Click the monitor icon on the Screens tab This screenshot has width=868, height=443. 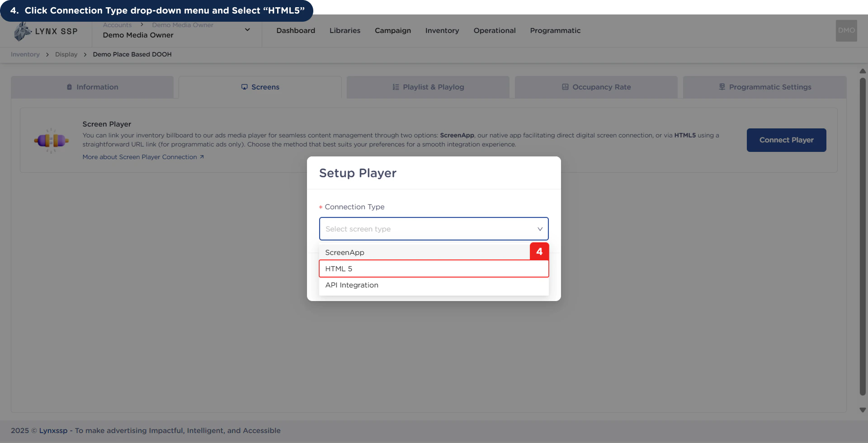click(245, 87)
